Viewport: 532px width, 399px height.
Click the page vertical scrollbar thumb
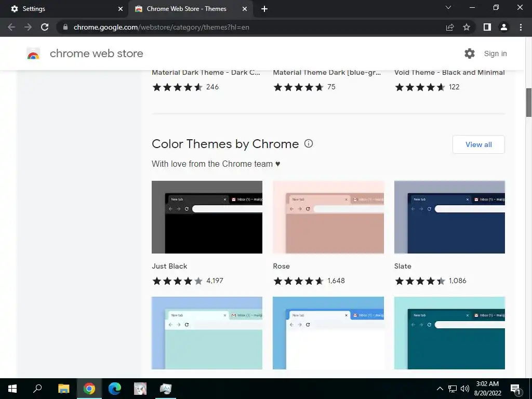click(528, 102)
